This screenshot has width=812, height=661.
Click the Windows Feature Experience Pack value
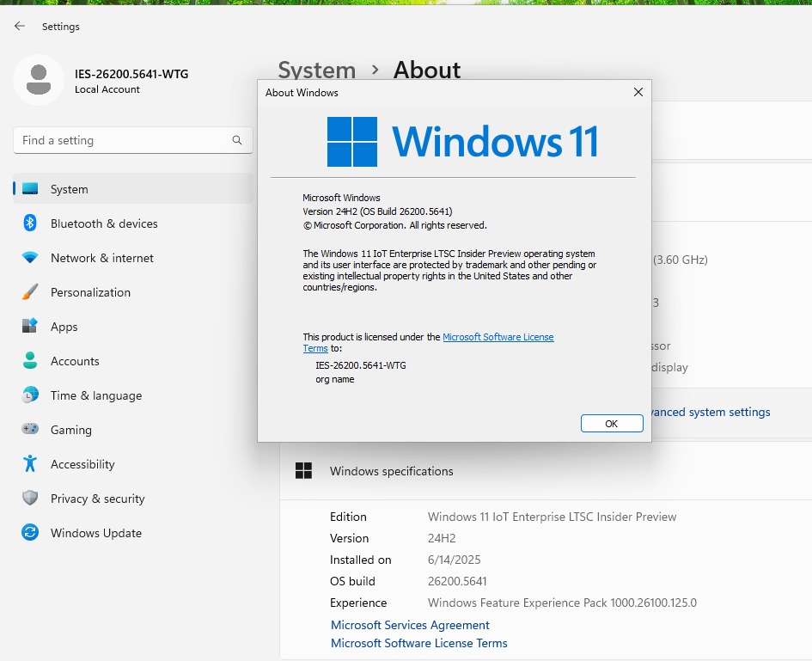[x=563, y=603]
